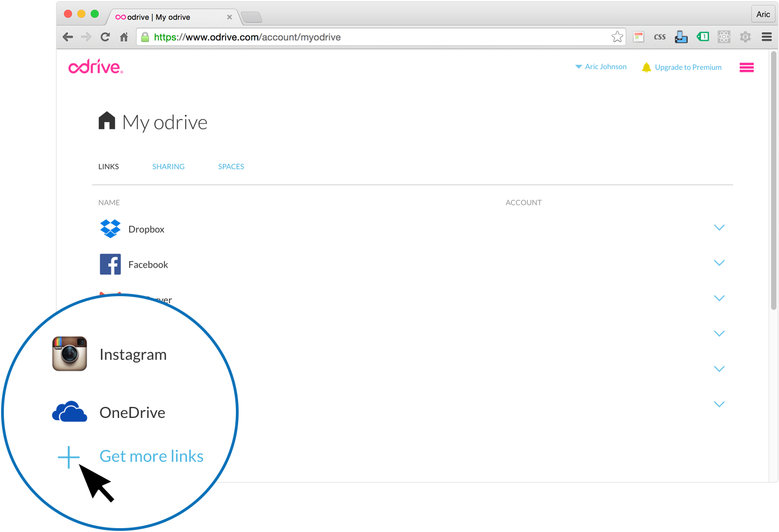
Task: Click the NAME column header
Action: point(109,202)
